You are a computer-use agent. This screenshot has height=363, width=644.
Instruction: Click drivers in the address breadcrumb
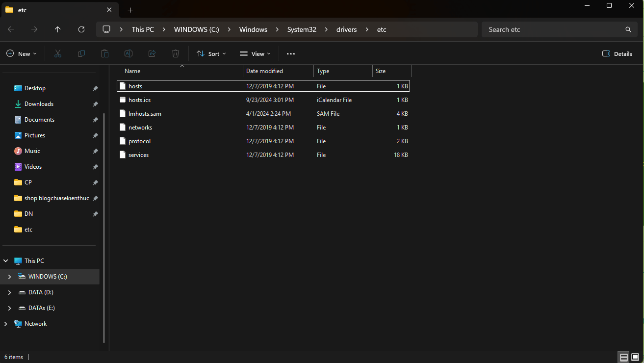point(346,29)
